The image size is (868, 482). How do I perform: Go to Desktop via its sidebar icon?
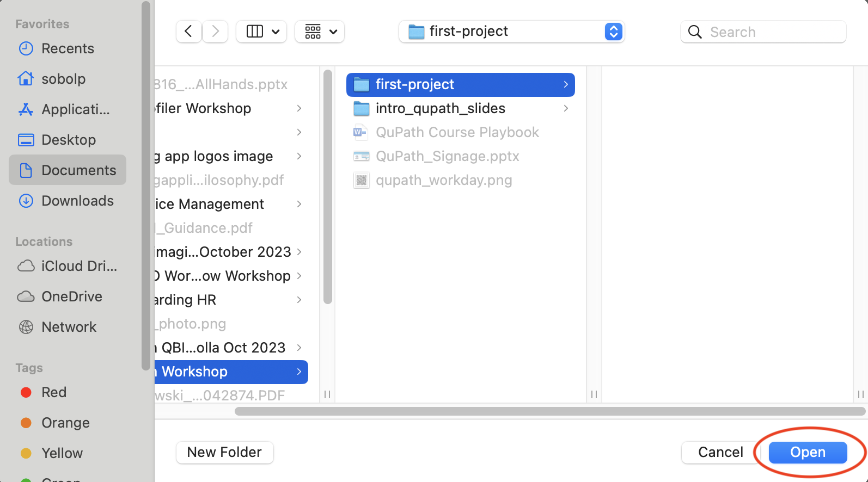tap(26, 140)
